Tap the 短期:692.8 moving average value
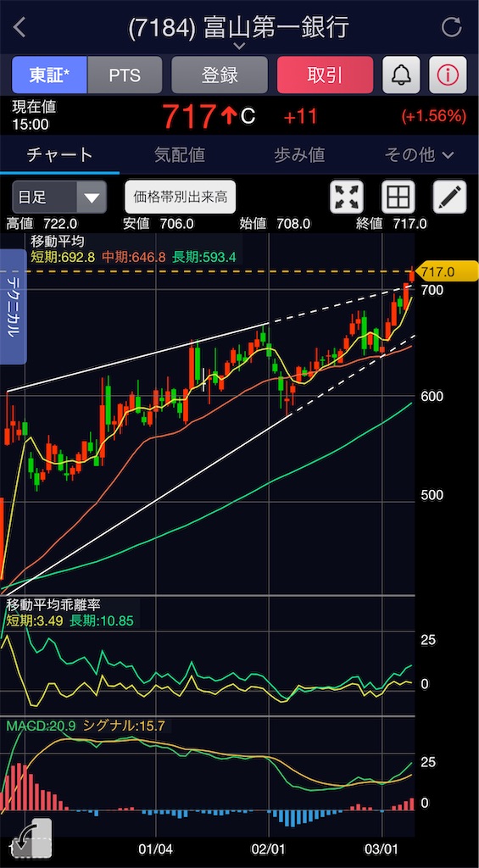Viewport: 479px width, 868px height. (x=63, y=257)
